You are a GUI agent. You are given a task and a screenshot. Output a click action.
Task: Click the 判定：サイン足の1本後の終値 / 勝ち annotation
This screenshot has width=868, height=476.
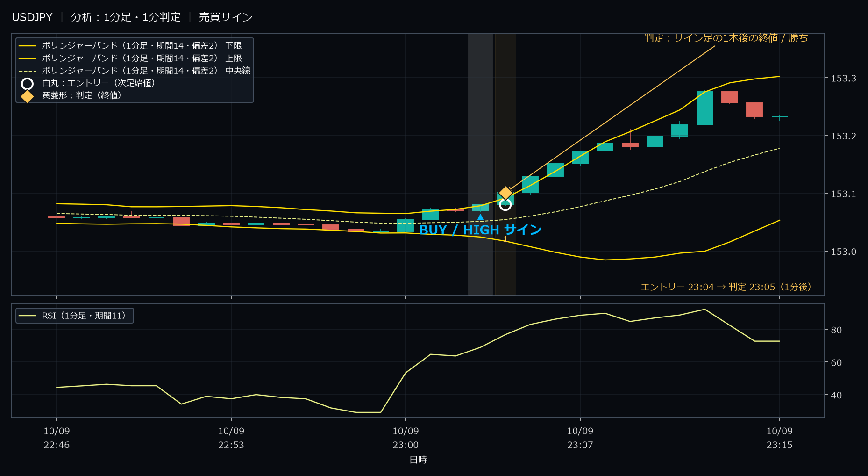[x=726, y=38]
